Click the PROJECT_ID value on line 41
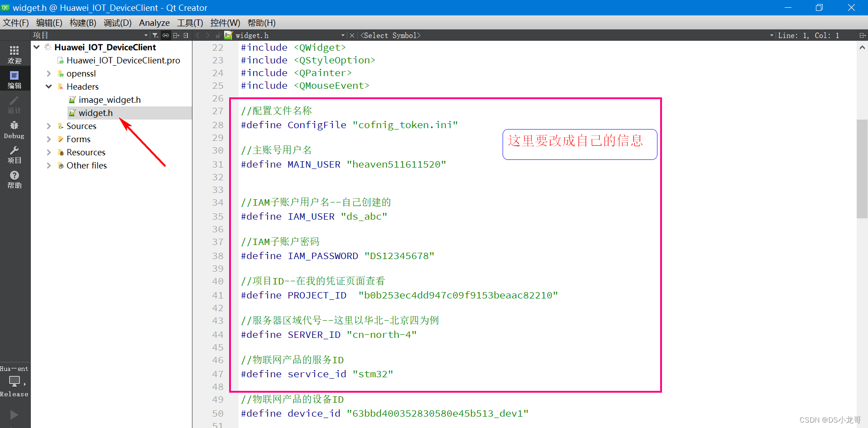This screenshot has height=428, width=868. point(458,295)
